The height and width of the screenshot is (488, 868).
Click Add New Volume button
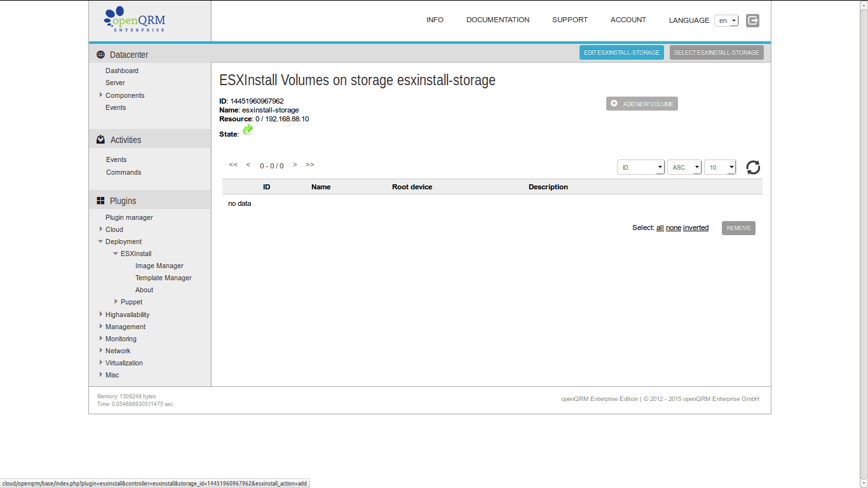(642, 104)
